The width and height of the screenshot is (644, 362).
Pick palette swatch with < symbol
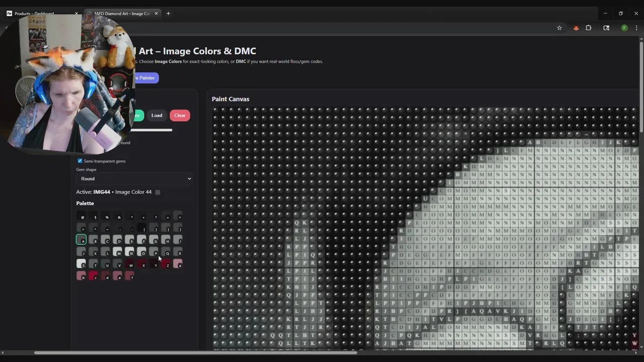pyautogui.click(x=178, y=215)
